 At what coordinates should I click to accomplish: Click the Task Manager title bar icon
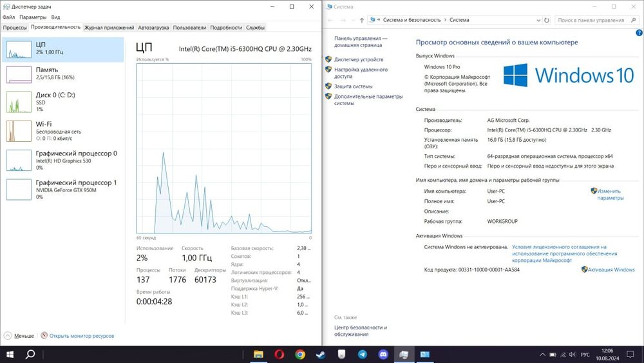point(6,6)
